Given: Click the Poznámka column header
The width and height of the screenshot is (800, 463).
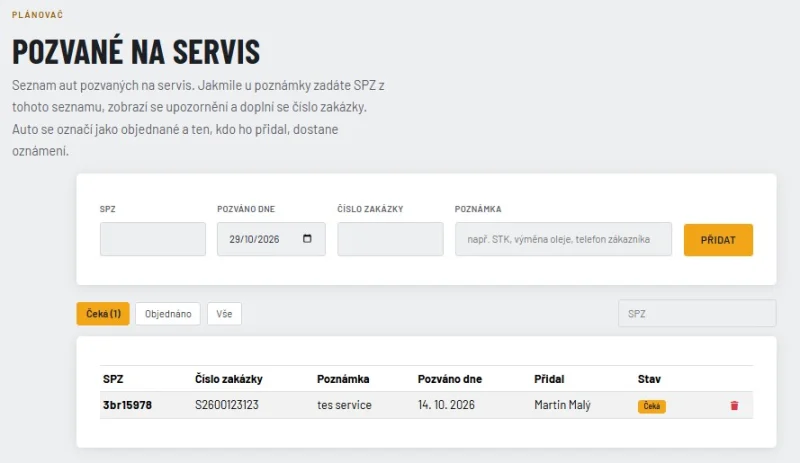Looking at the screenshot, I should [343, 379].
